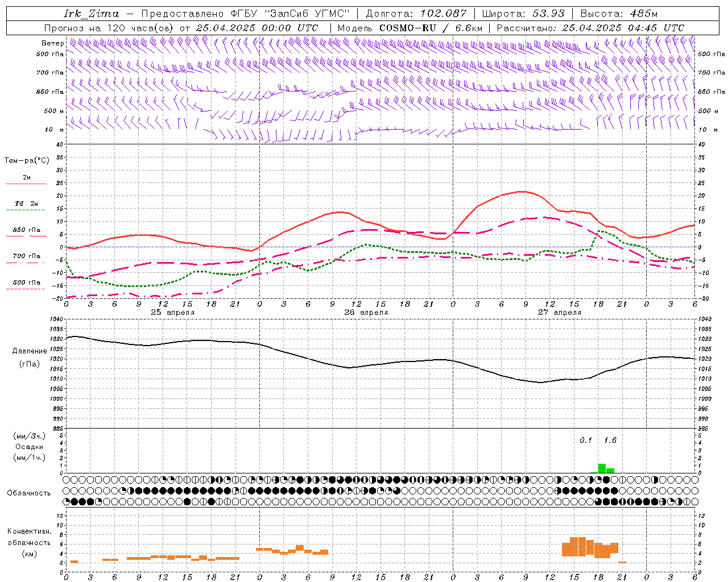Image resolution: width=728 pixels, height=582 pixels.
Task: Select the (км) units label
Action: pyautogui.click(x=29, y=554)
